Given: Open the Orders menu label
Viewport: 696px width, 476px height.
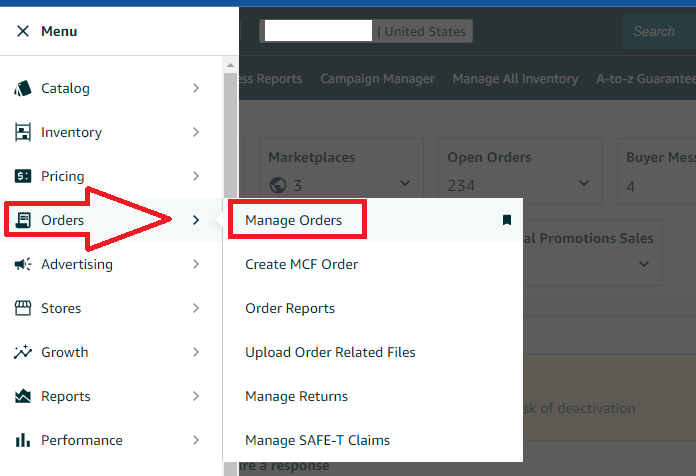Looking at the screenshot, I should tap(63, 220).
